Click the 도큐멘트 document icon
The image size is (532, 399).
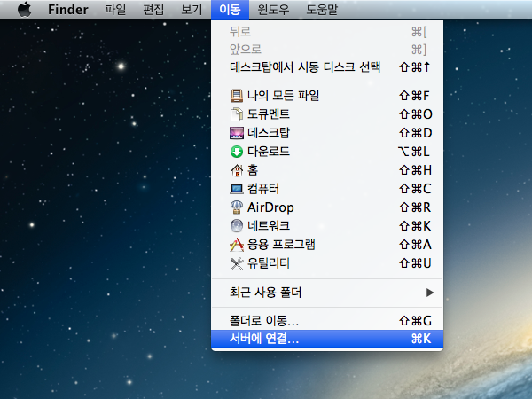pyautogui.click(x=237, y=114)
